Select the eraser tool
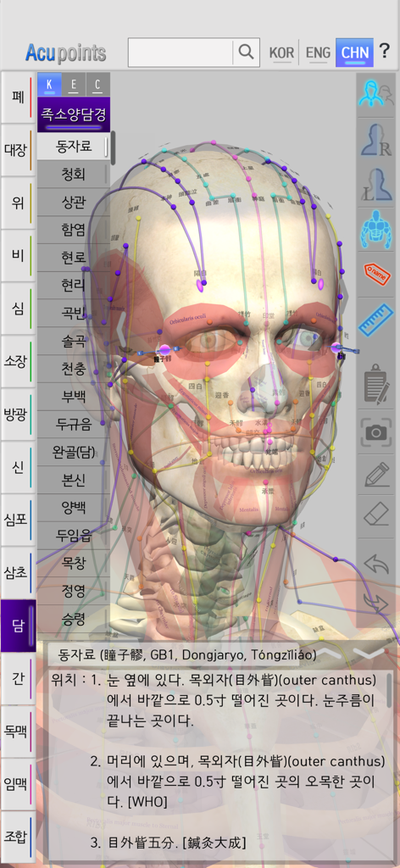This screenshot has width=400, height=868. tap(375, 515)
